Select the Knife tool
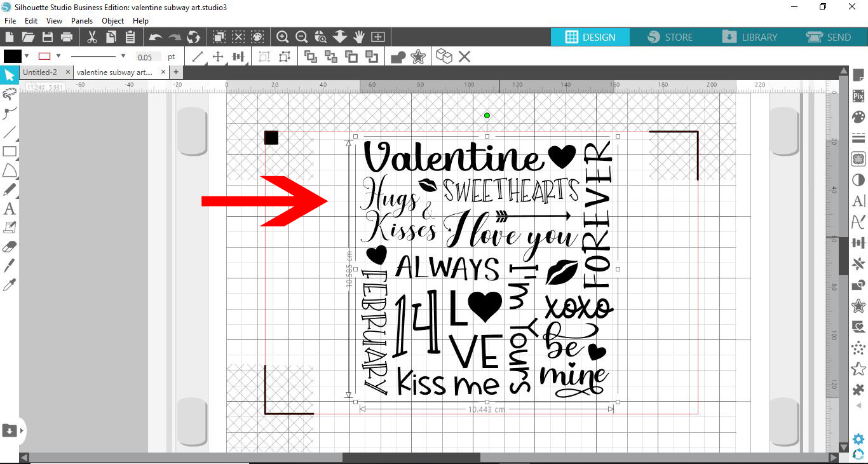This screenshot has width=868, height=464. (9, 266)
